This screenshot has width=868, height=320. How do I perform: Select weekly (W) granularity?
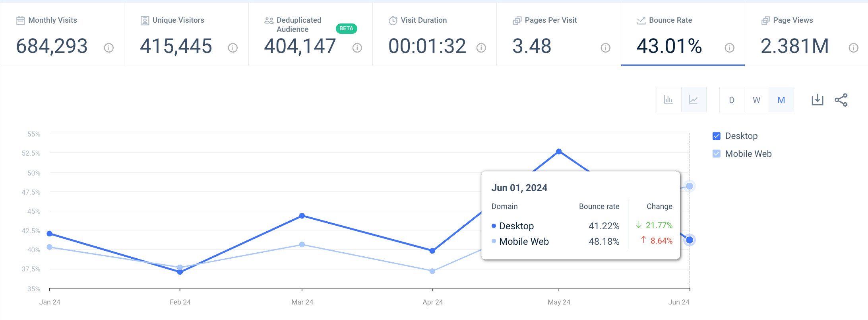click(756, 100)
